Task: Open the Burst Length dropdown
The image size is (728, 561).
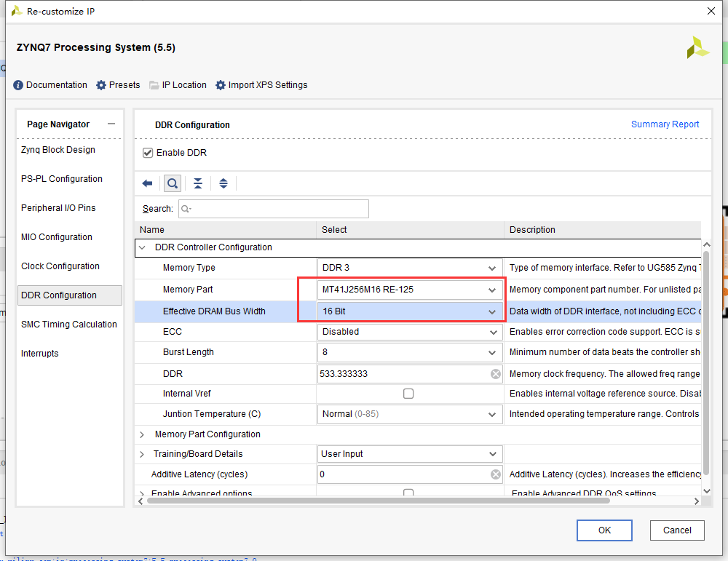Action: click(410, 352)
